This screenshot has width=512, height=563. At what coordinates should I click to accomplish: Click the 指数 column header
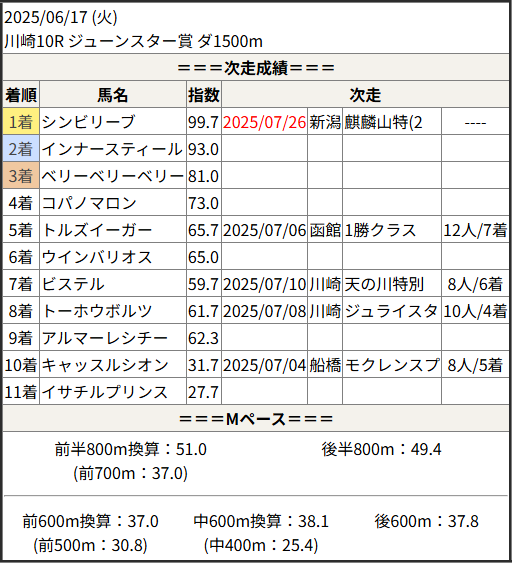204,95
